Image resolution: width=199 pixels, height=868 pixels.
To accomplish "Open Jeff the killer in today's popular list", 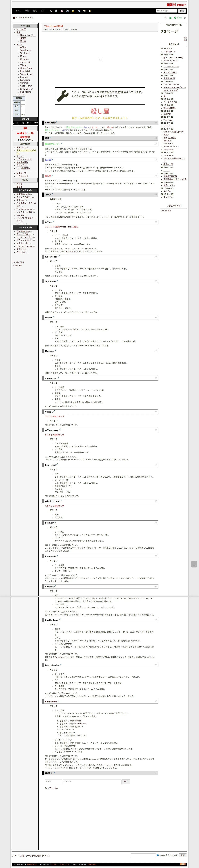I will tap(23, 243).
